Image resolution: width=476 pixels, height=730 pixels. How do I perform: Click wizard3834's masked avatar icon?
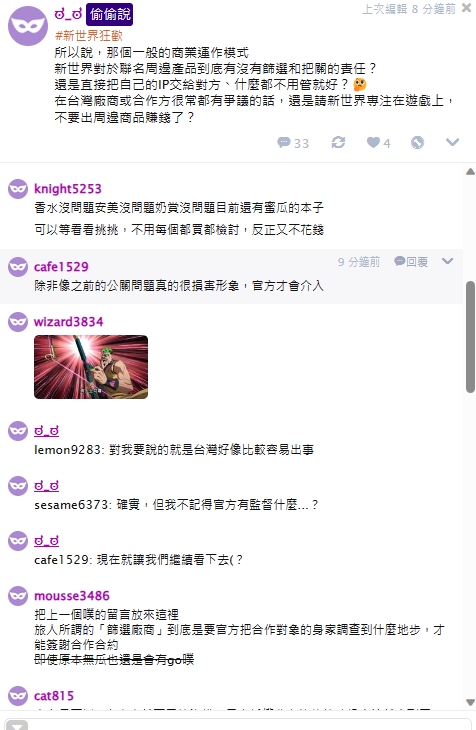pyautogui.click(x=18, y=322)
